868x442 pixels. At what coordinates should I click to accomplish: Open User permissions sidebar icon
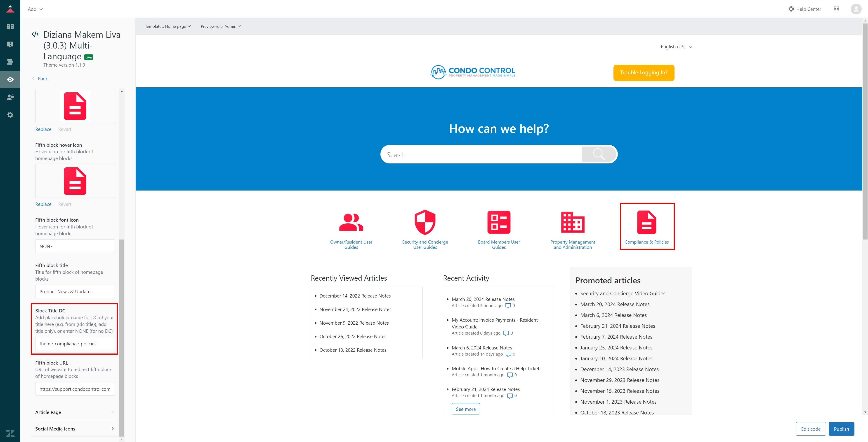coord(10,97)
